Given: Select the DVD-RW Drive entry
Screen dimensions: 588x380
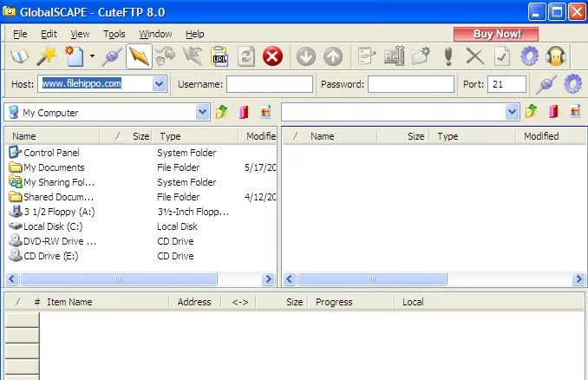Looking at the screenshot, I should [x=52, y=241].
